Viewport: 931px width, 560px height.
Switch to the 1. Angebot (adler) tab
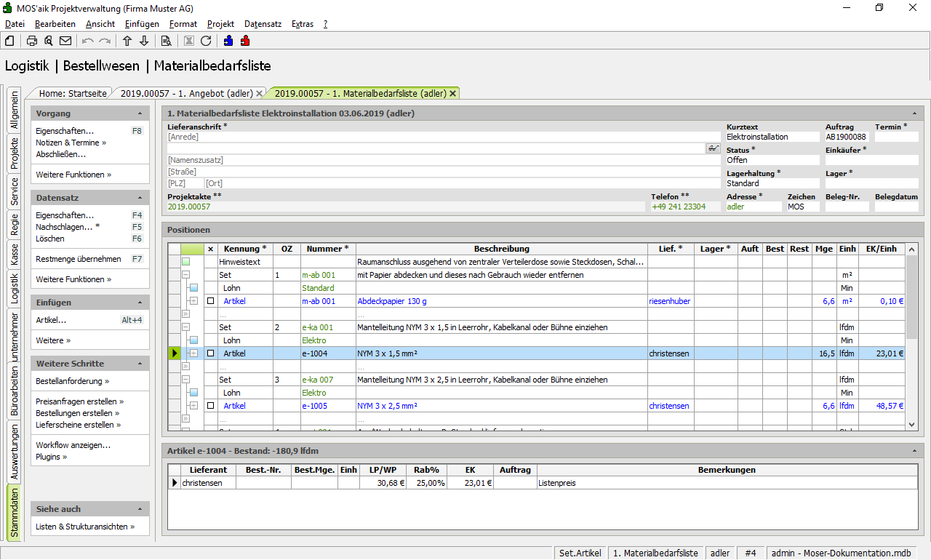tap(186, 93)
